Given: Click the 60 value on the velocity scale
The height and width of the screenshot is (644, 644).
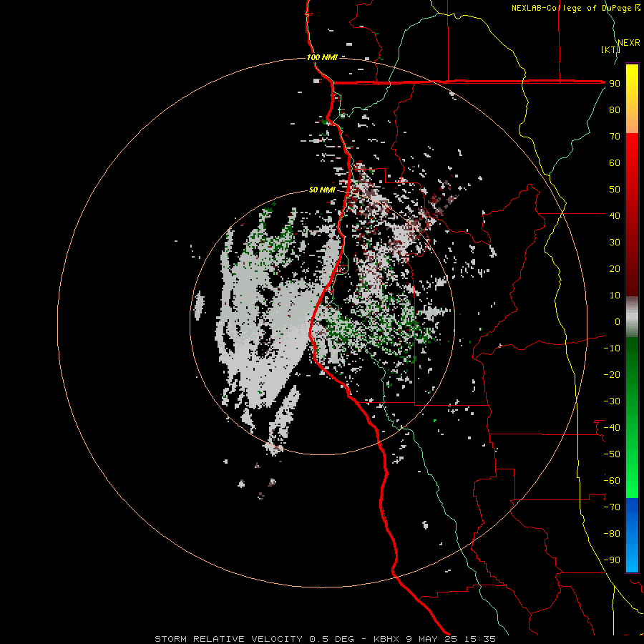Looking at the screenshot, I should click(615, 162).
